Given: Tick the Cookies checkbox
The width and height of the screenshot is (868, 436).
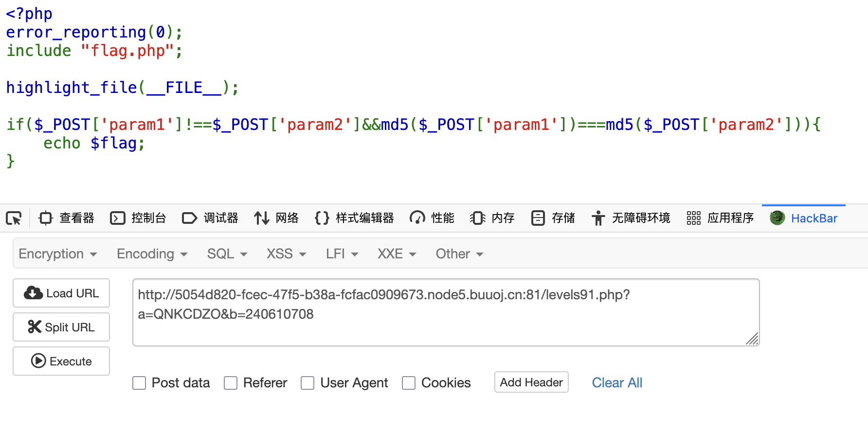Looking at the screenshot, I should pos(409,383).
